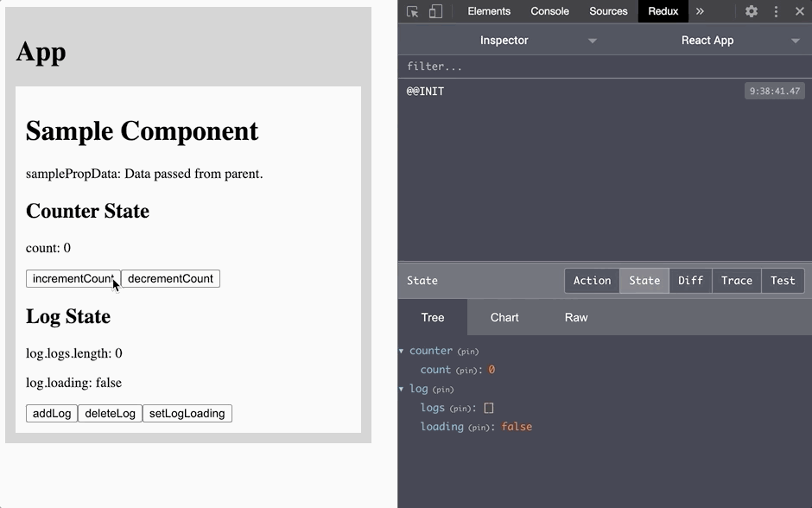Click the 9:38:41.47 timestamp badge
Screen dimensions: 812x508
pyautogui.click(x=775, y=91)
